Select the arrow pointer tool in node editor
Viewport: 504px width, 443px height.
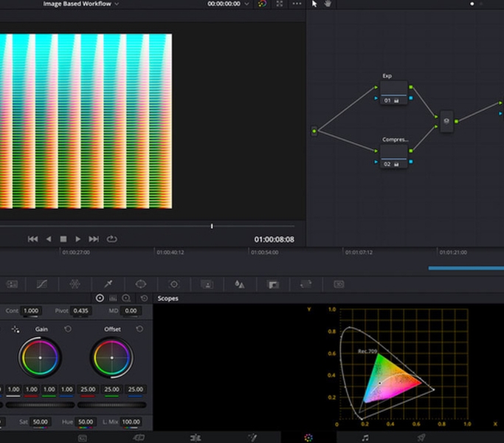[314, 4]
